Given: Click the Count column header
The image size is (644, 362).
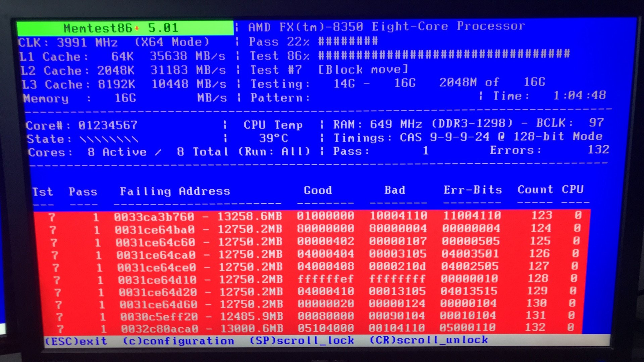Looking at the screenshot, I should (535, 190).
